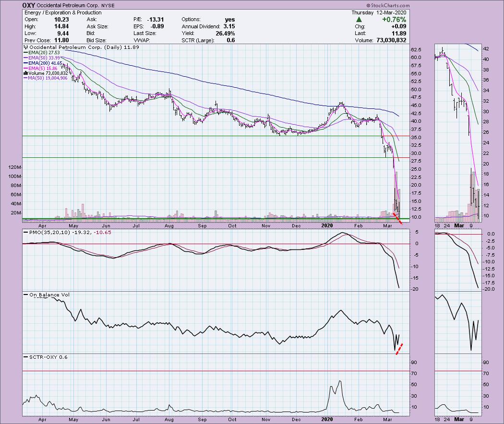Click the EPS value -0.89
Viewport: 504px width, 424px height.
point(156,27)
